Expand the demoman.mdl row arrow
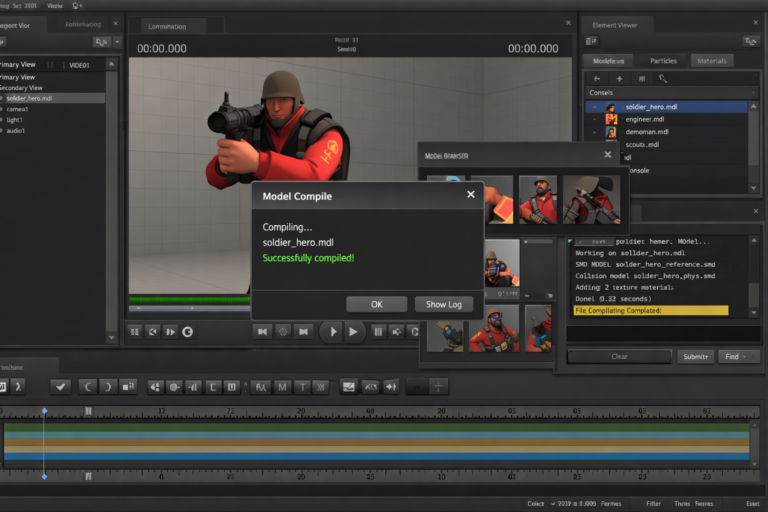This screenshot has height=512, width=768. click(595, 132)
